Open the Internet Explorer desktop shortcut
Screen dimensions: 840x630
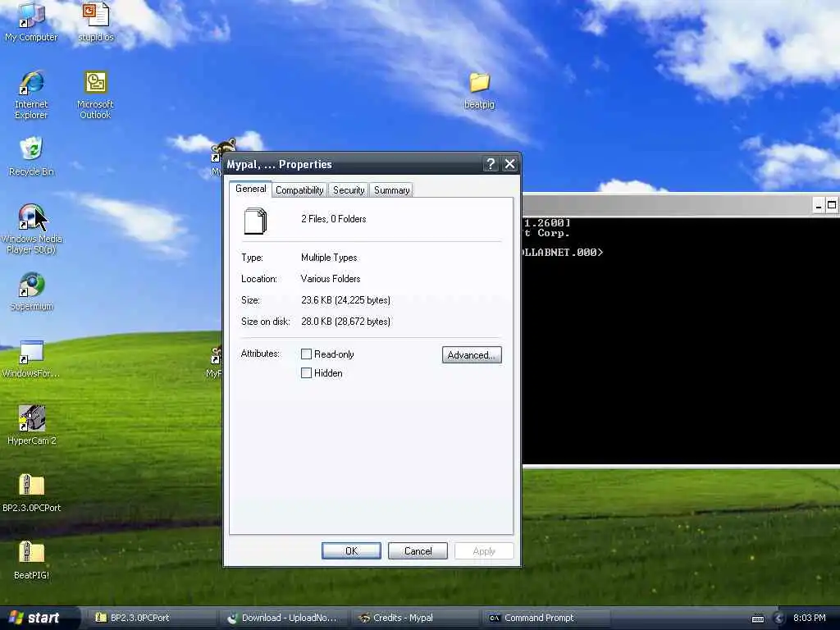point(31,94)
